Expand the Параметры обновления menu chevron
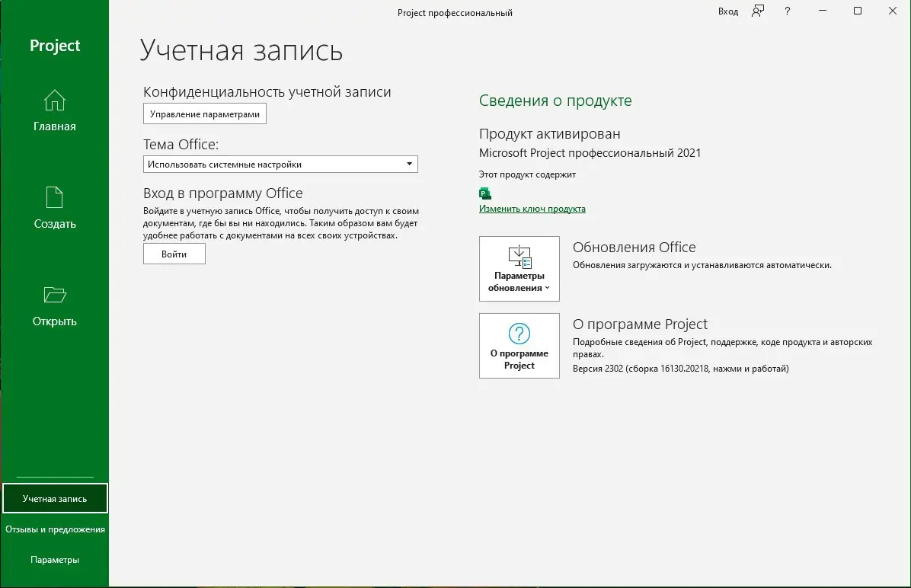Viewport: 911px width, 588px height. point(545,288)
